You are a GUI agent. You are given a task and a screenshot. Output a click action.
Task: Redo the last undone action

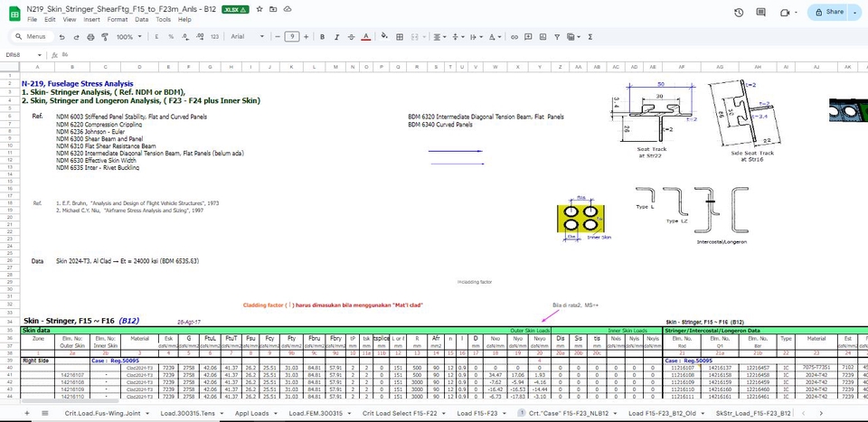tap(76, 37)
